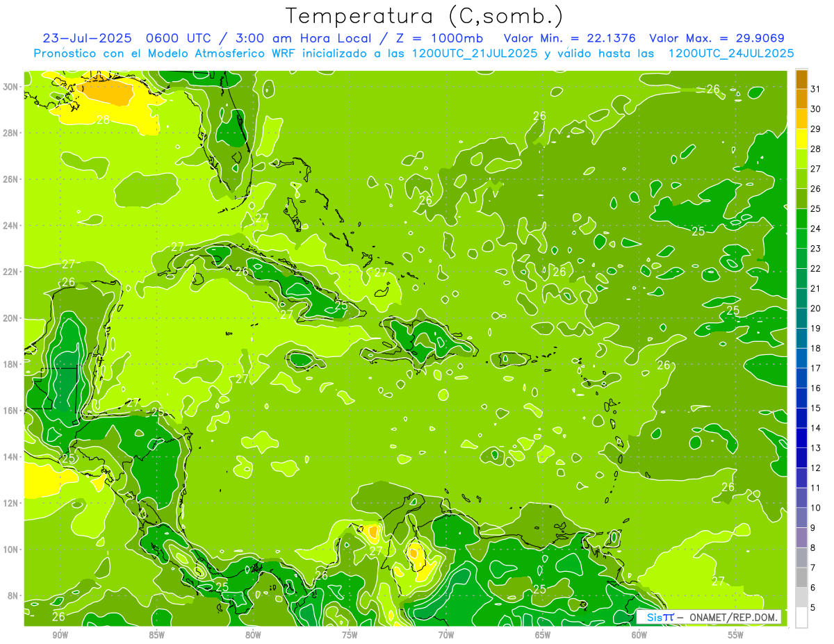Click the 24N latitude axis label
The width and height of the screenshot is (834, 644).
[10, 226]
